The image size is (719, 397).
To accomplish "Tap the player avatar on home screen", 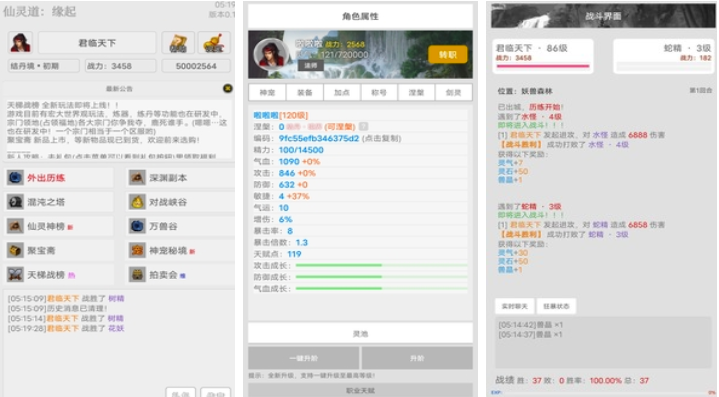I will 20,43.
